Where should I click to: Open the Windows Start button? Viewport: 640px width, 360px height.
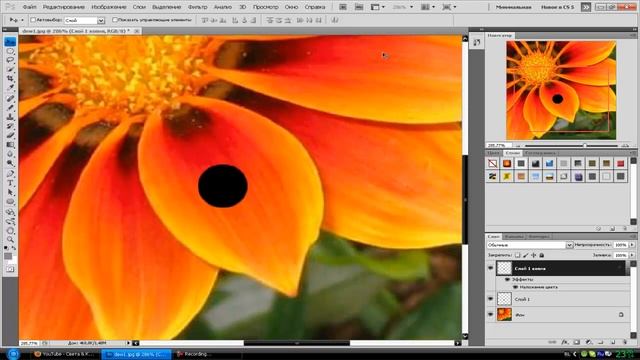tap(13, 354)
